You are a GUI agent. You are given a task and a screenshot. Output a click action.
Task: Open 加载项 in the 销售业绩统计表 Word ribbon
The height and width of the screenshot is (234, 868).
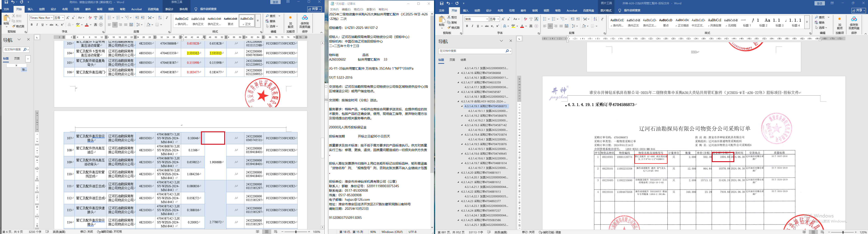(x=290, y=22)
